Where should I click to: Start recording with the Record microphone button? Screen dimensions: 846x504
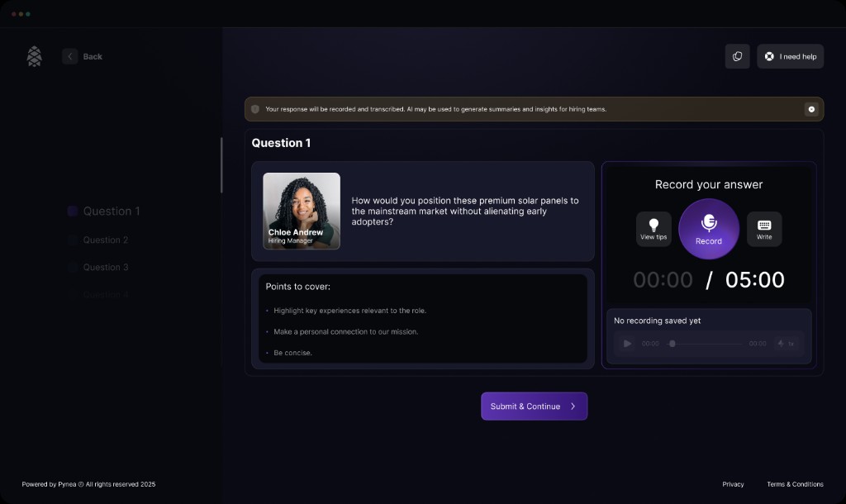coord(708,229)
